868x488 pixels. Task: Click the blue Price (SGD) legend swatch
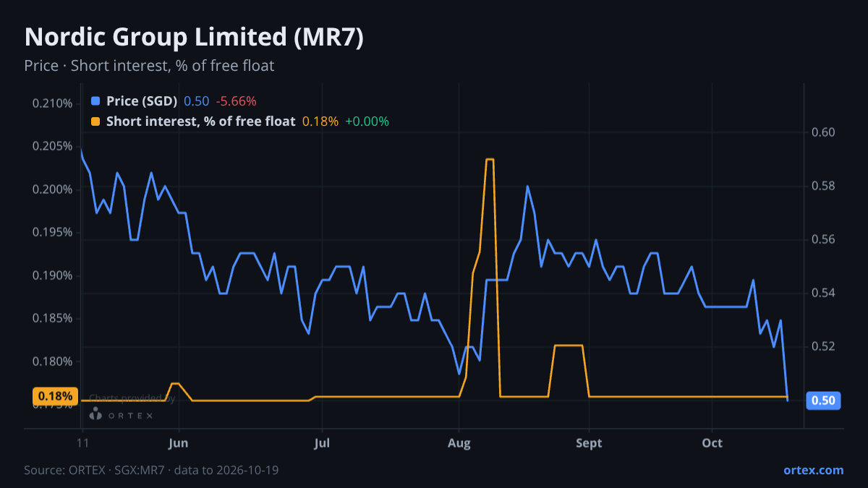click(x=95, y=101)
